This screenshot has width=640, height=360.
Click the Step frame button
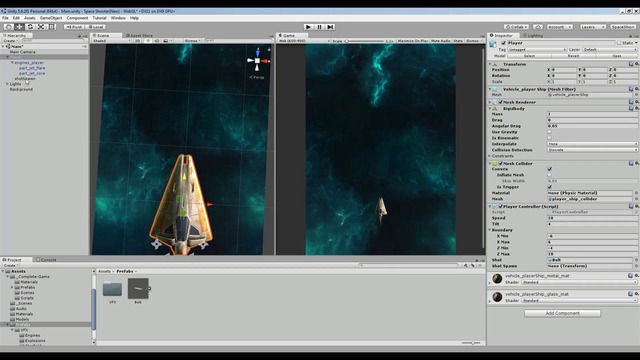point(330,27)
